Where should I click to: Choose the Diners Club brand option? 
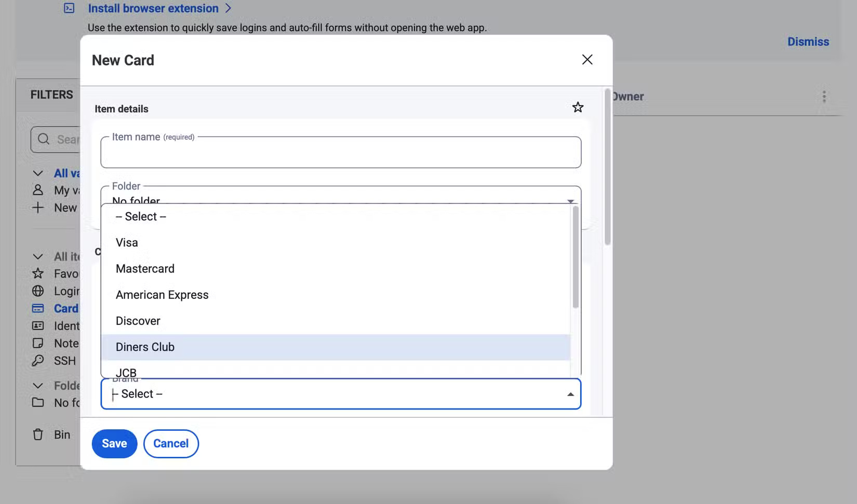(x=145, y=347)
